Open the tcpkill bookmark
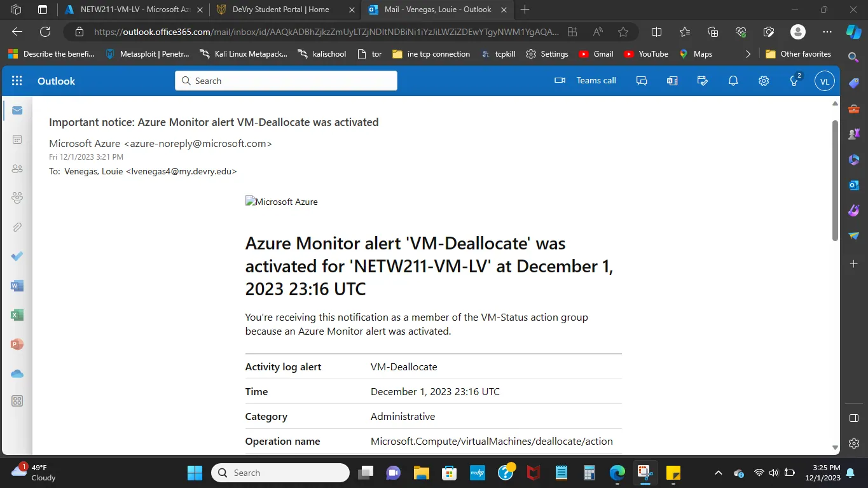Viewport: 868px width, 488px height. (498, 54)
